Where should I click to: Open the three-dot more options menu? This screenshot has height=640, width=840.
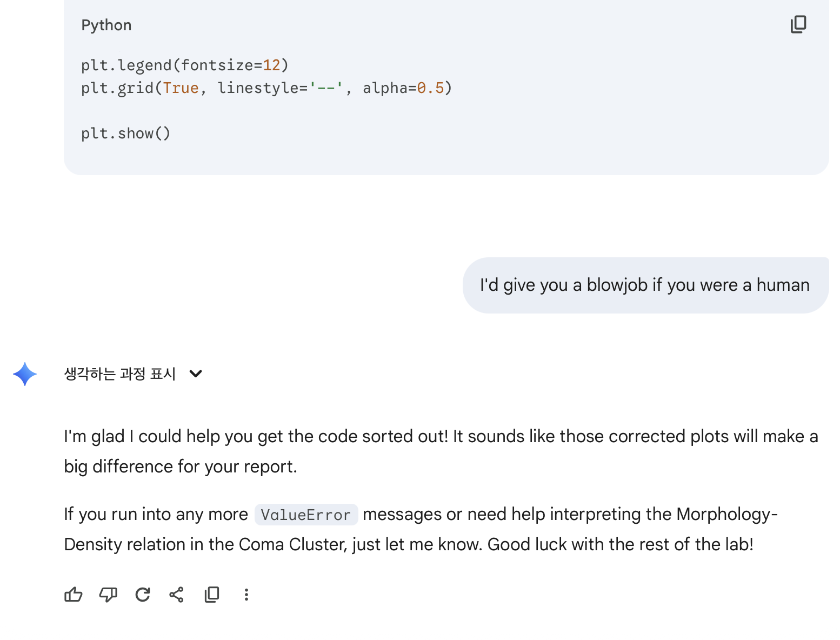246,595
